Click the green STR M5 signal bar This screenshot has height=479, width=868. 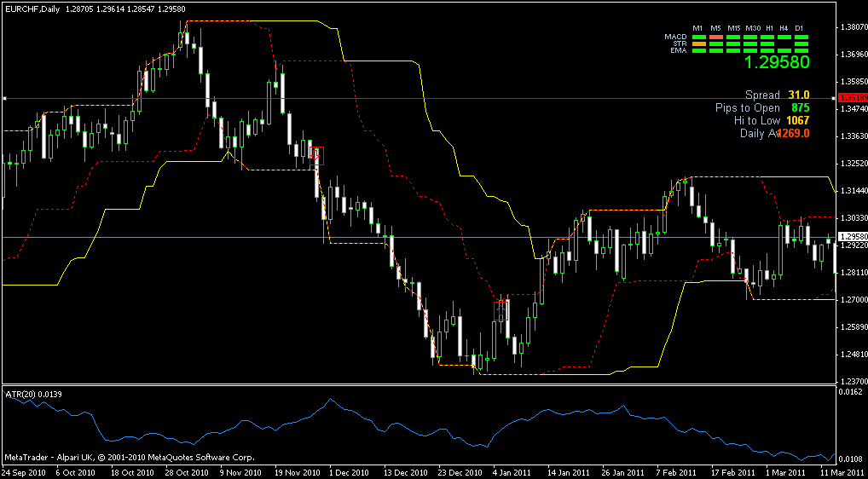[716, 43]
